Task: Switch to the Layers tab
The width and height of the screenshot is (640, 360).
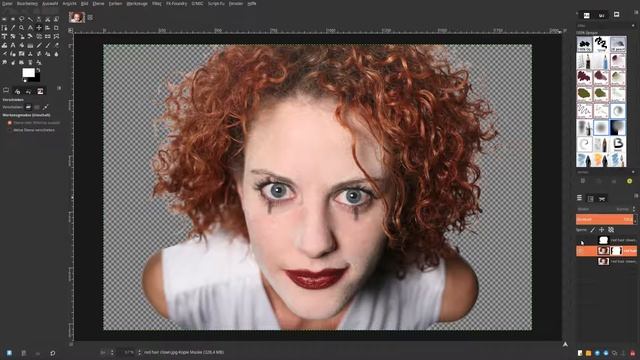Action: point(579,198)
